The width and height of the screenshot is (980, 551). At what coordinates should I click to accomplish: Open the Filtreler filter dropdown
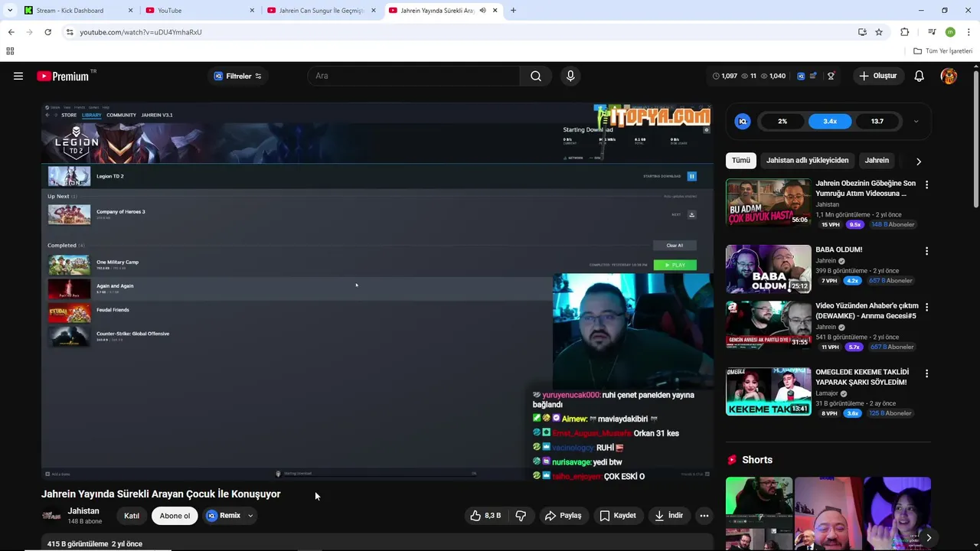[x=238, y=76]
